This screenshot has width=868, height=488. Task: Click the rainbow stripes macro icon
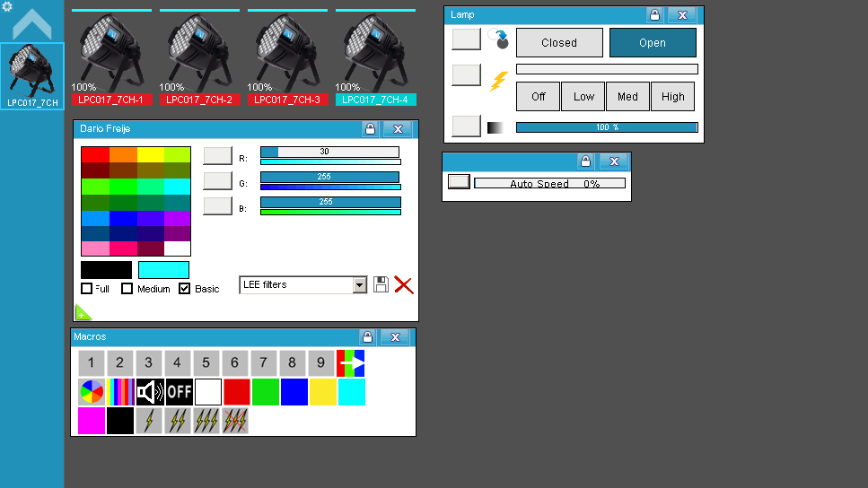(120, 392)
